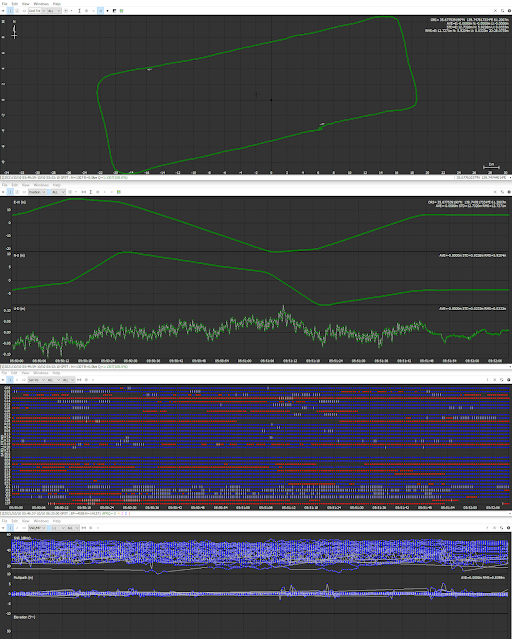Click connect icon in satellite visibility toolbar

(x=3, y=380)
